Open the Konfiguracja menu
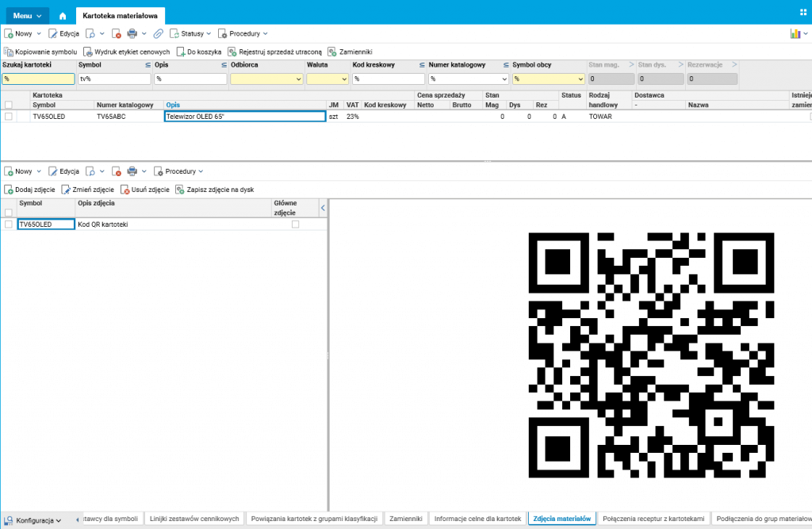The height and width of the screenshot is (529, 812). (33, 520)
